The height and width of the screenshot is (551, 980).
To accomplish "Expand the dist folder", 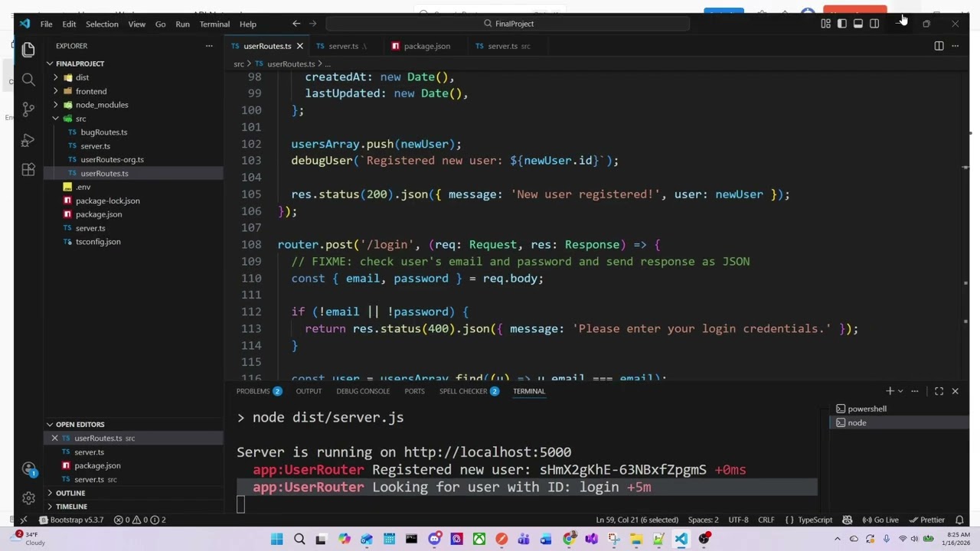I will point(82,77).
